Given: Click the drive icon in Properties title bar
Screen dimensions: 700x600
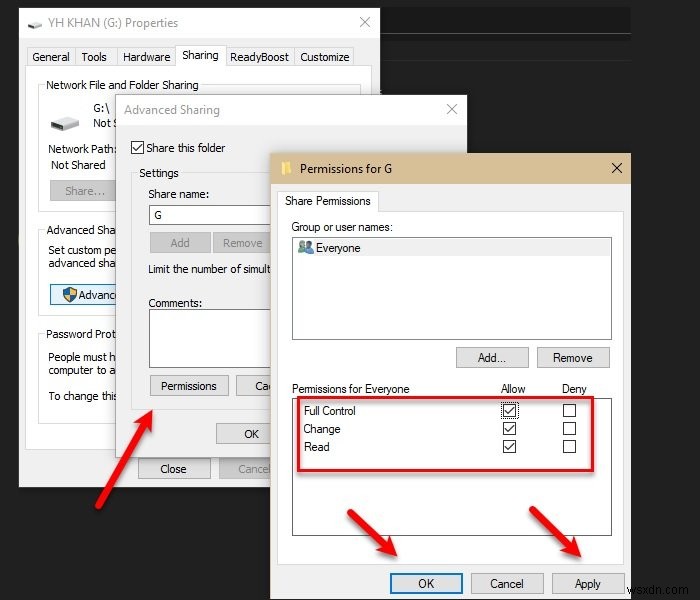Looking at the screenshot, I should 34,25.
